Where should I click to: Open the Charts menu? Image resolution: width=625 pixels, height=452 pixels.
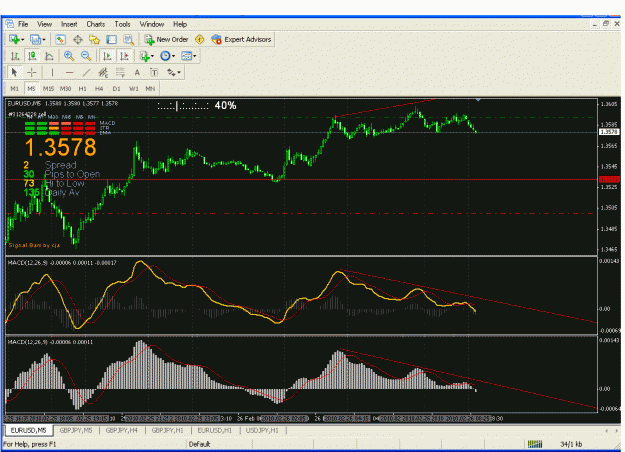pos(96,24)
